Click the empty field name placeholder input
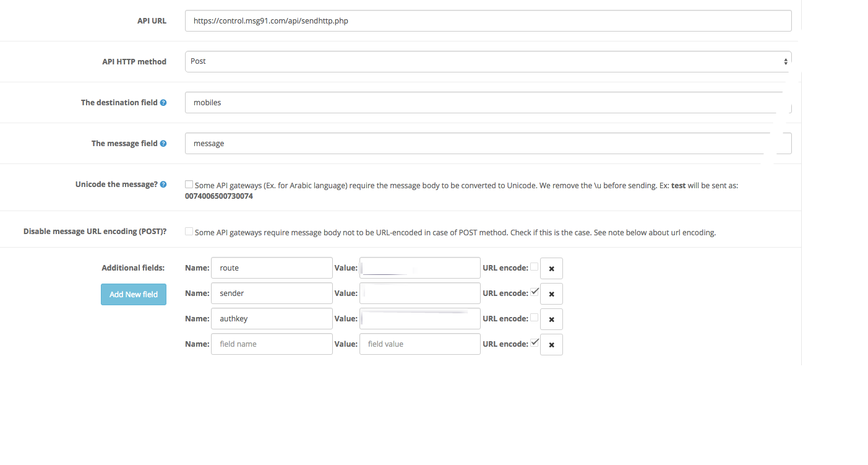This screenshot has height=465, width=868. click(272, 344)
